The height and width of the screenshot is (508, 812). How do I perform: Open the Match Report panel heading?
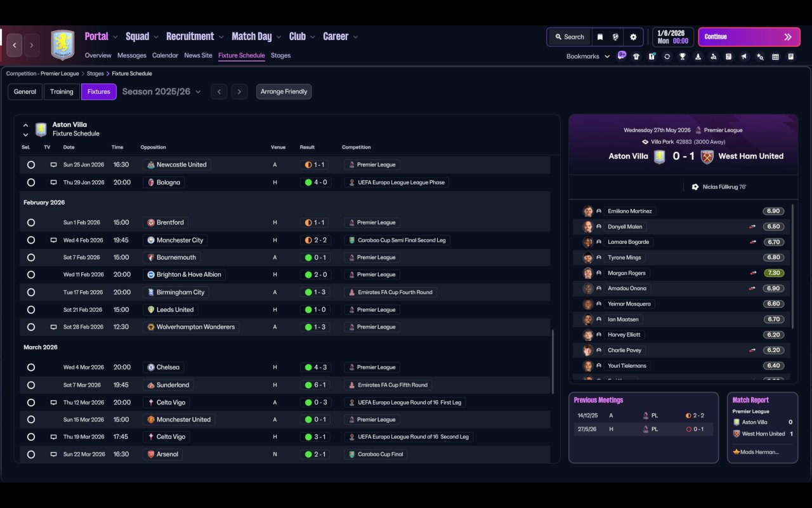point(750,400)
